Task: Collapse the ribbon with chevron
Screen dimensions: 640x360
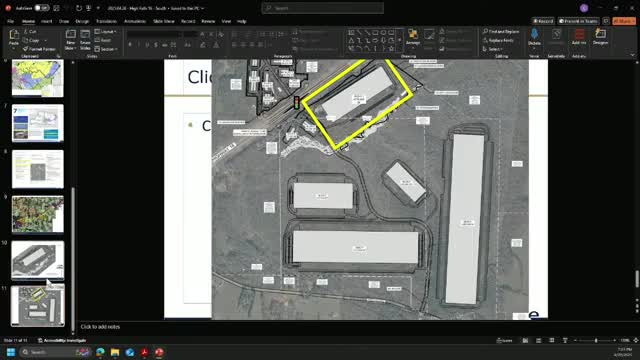Action: 632,55
